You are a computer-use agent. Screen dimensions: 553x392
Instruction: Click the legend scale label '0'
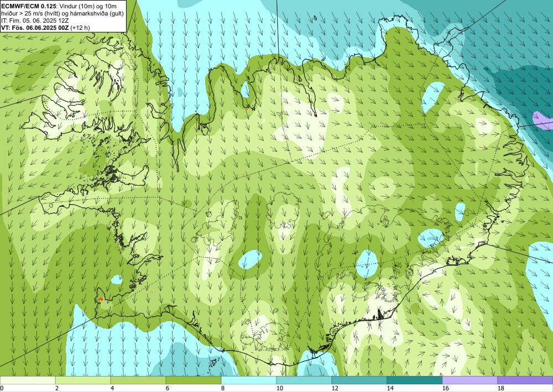[x=2, y=389]
